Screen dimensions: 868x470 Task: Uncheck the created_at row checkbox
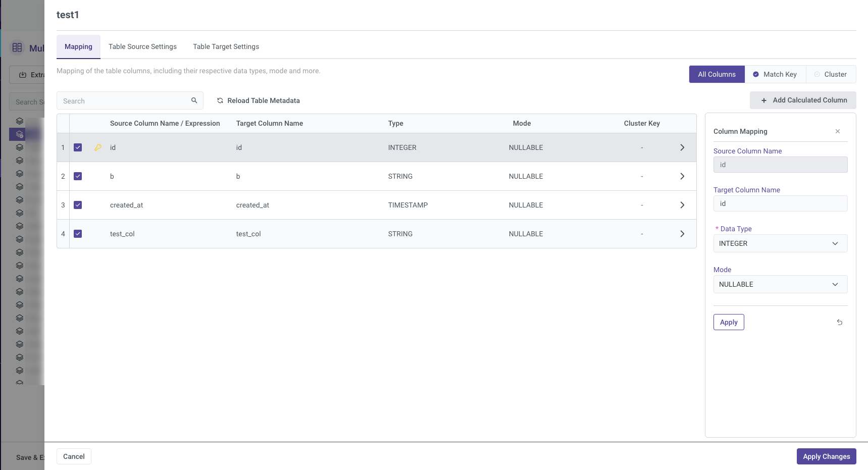(x=78, y=205)
